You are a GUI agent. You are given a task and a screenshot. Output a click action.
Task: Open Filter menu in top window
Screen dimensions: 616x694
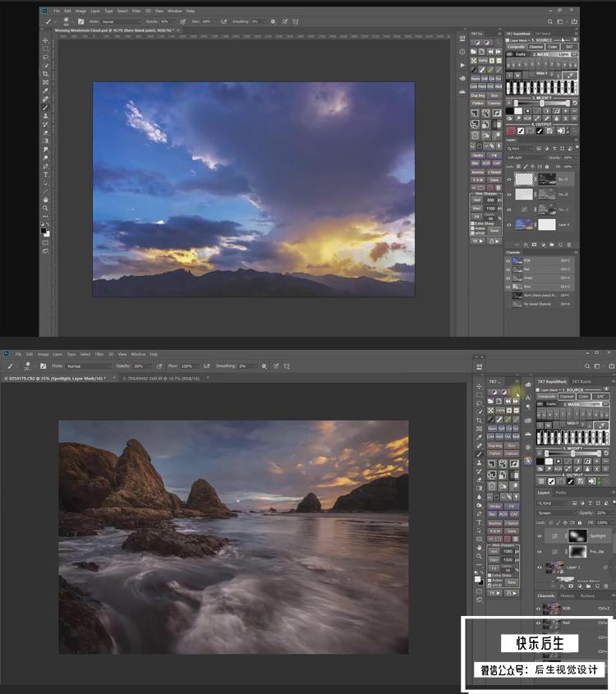click(x=136, y=11)
